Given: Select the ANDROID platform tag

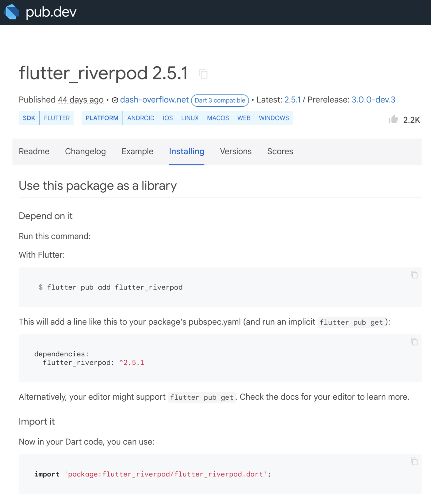Looking at the screenshot, I should coord(141,118).
